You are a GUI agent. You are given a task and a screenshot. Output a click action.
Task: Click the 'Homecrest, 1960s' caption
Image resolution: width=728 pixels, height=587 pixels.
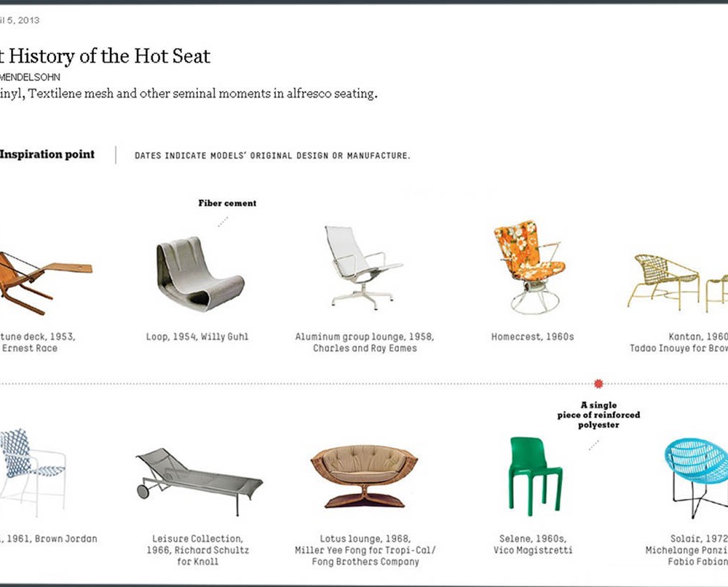533,338
